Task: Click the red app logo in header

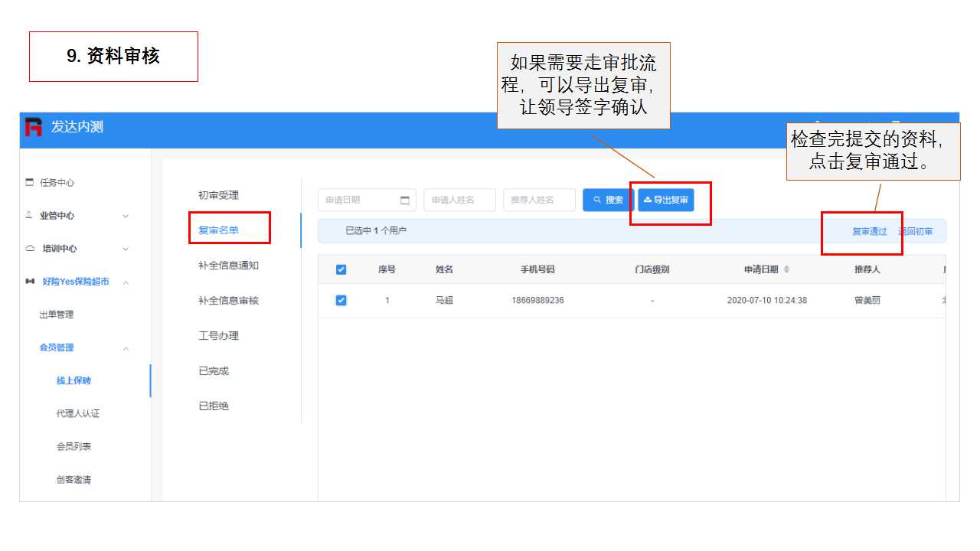Action: click(x=34, y=127)
